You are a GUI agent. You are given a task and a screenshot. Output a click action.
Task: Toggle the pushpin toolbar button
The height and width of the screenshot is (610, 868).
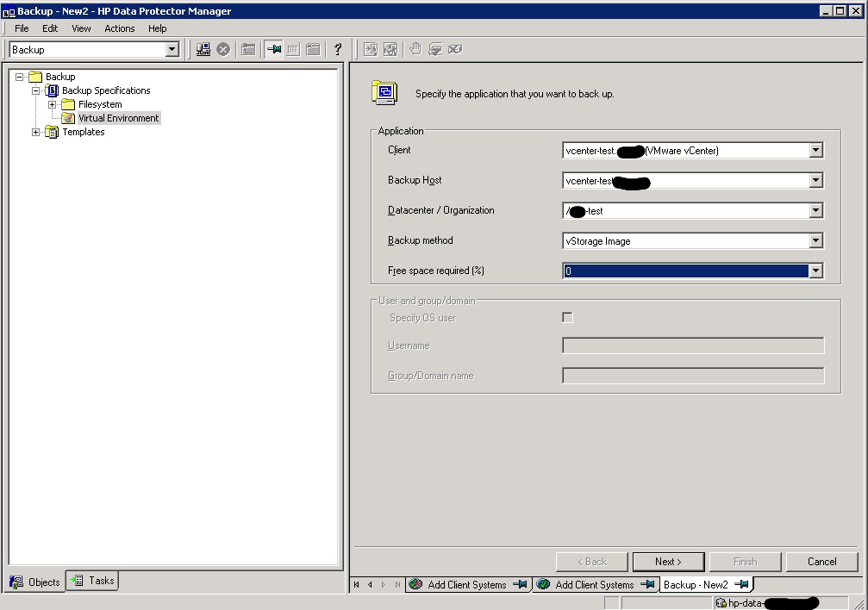274,50
